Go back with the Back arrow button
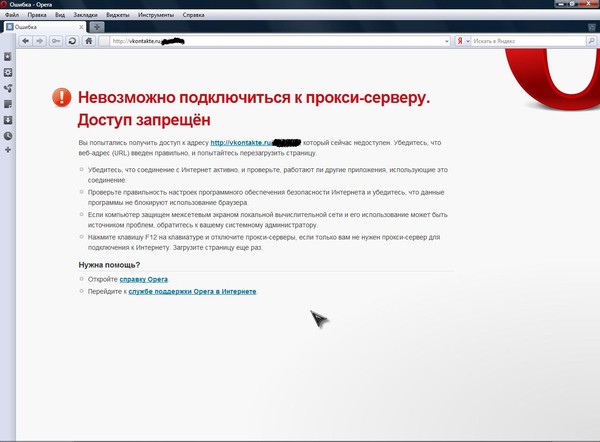Screen dimensions: 600x442 coord(26,41)
